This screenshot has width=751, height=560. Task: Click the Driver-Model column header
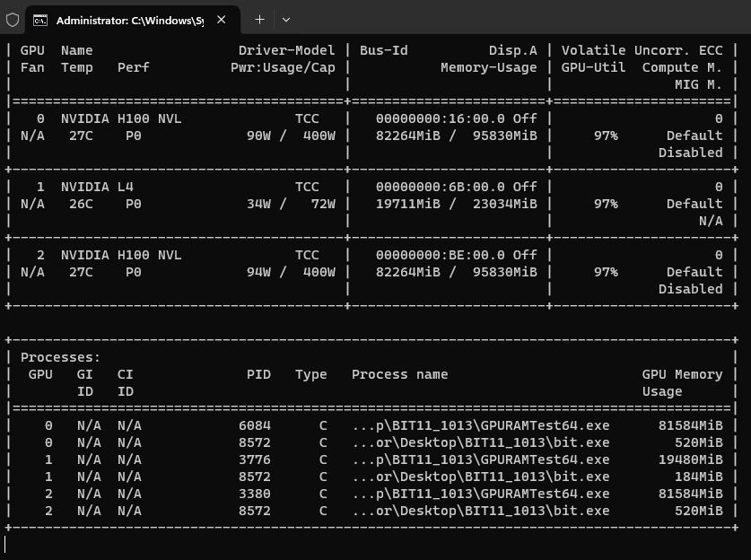point(287,50)
